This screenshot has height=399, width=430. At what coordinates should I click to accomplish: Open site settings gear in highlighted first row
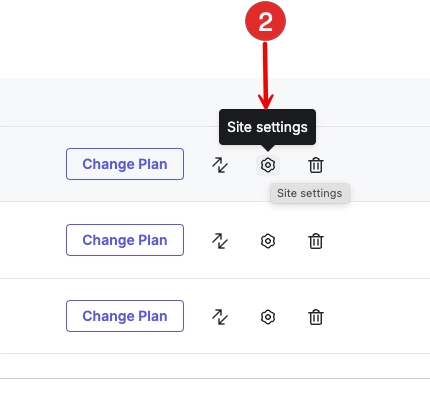click(268, 165)
